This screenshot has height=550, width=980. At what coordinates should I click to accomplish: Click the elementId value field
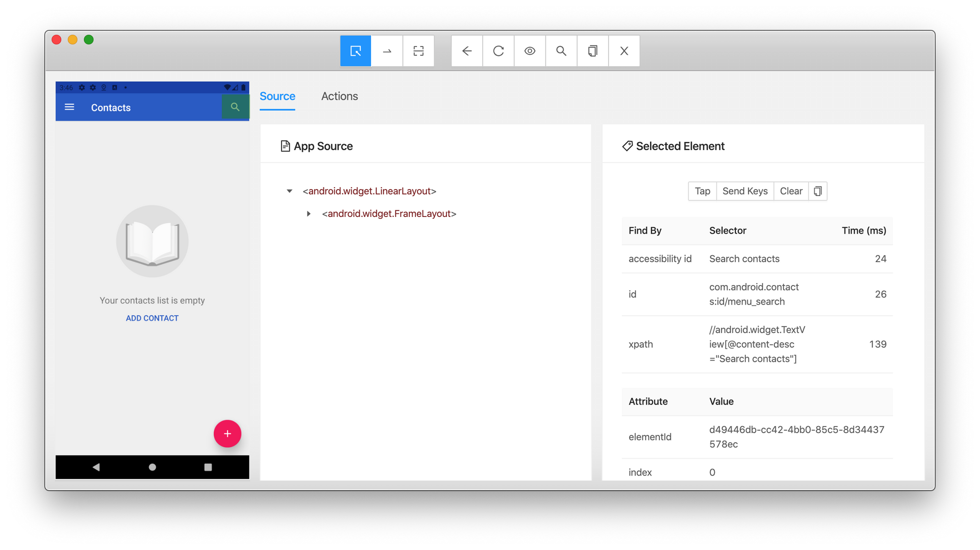(x=796, y=436)
